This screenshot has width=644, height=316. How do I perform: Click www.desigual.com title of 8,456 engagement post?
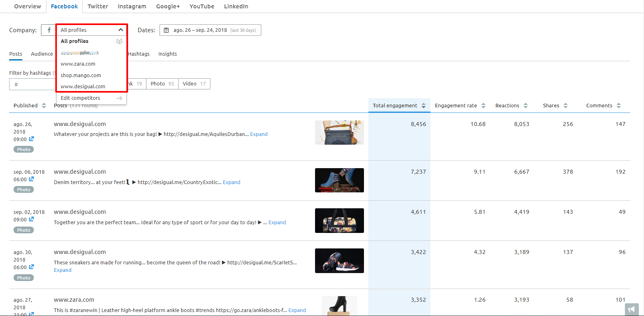point(80,124)
